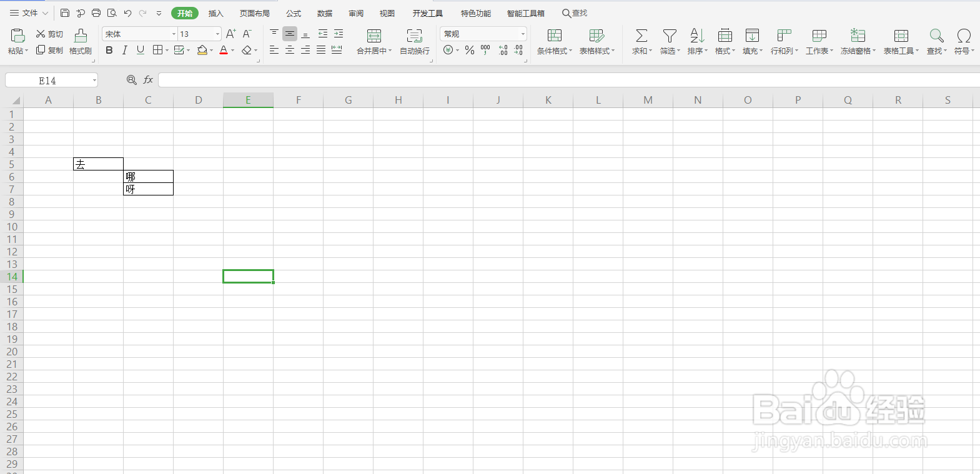Expand the Name Box dropdown arrow
Viewport: 980px width, 474px height.
tap(94, 80)
